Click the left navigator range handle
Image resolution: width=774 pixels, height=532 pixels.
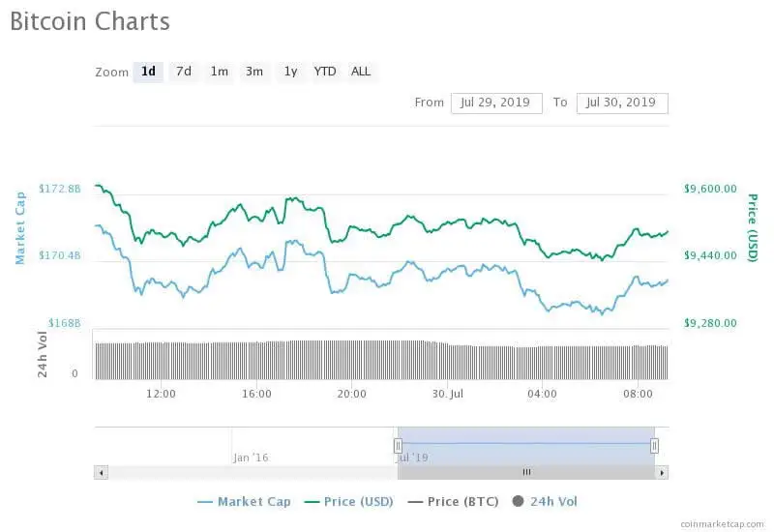point(398,445)
